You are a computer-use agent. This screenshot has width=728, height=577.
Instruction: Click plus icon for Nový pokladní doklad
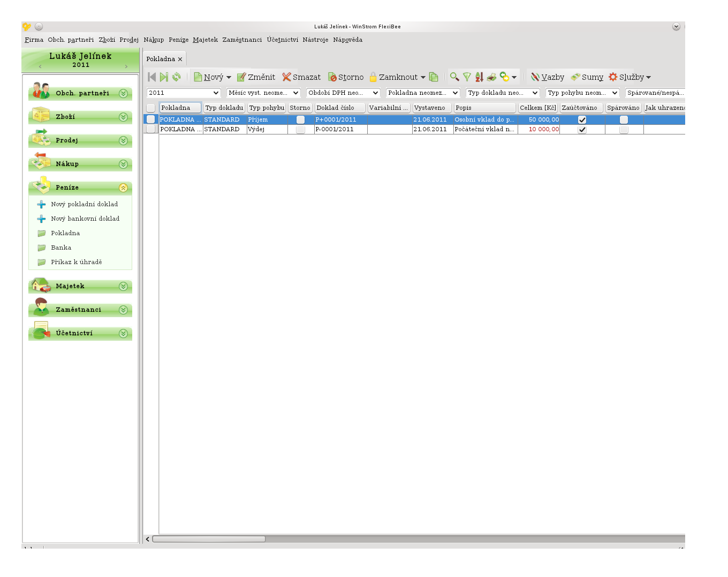41,205
